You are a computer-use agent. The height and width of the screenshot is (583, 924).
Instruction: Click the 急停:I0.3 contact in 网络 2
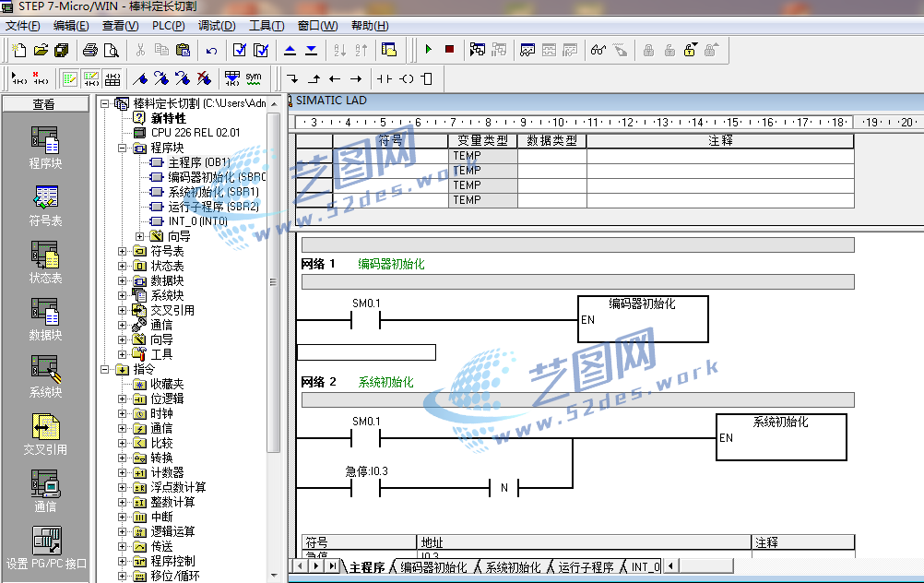click(x=366, y=487)
